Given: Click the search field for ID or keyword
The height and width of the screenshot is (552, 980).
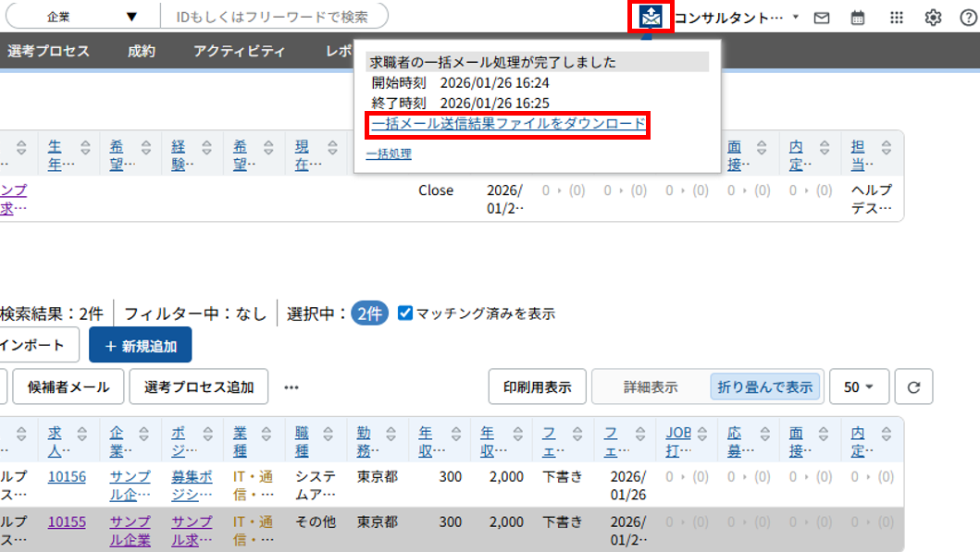Looking at the screenshot, I should pyautogui.click(x=273, y=17).
